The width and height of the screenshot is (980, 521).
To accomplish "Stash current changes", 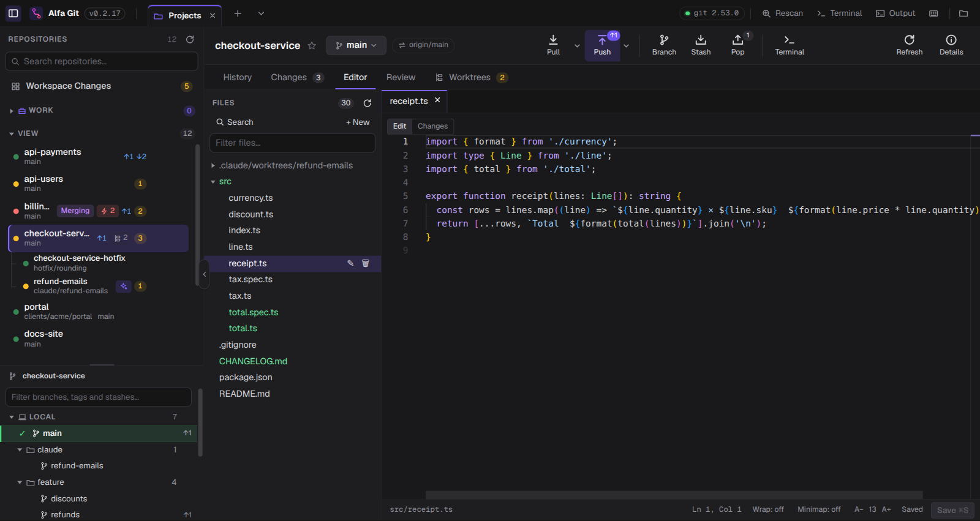I will tap(701, 45).
